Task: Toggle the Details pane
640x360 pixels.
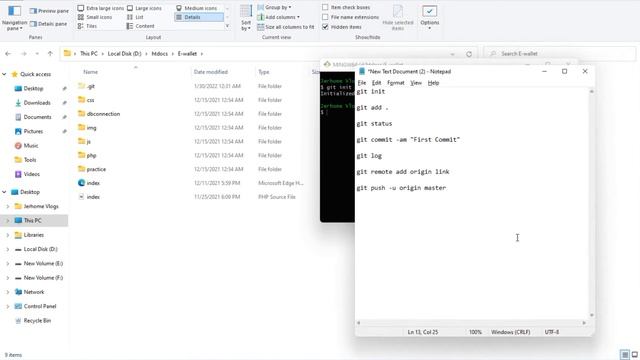Action: tap(49, 24)
